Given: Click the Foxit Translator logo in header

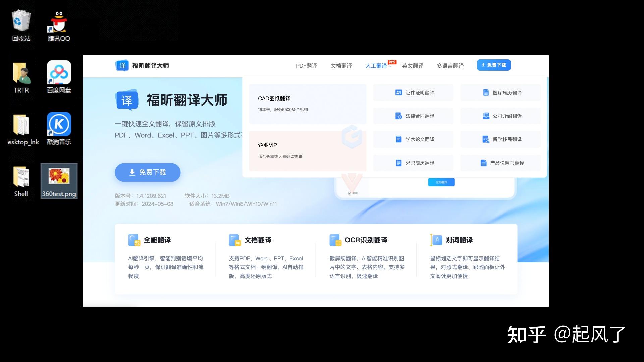Looking at the screenshot, I should tap(122, 65).
